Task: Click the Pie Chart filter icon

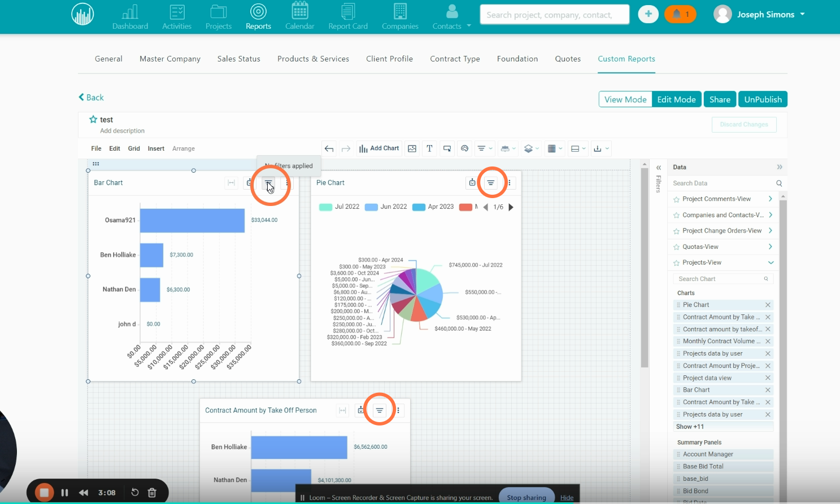Action: click(491, 182)
